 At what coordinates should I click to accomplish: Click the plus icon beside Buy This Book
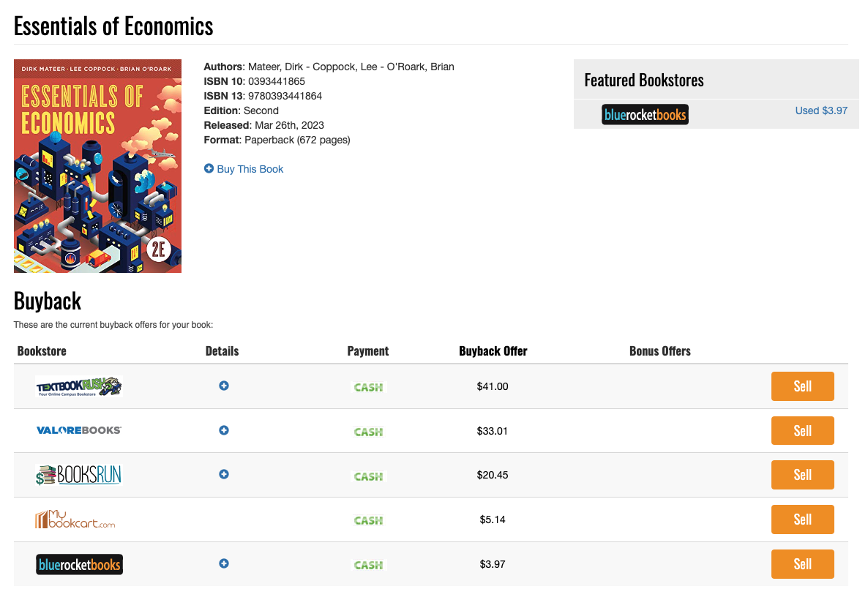pos(208,168)
